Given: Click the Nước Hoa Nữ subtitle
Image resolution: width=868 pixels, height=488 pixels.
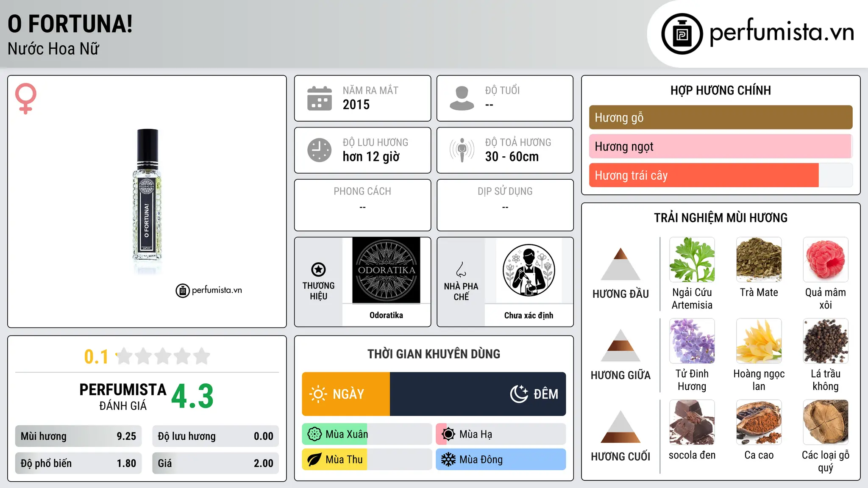Looking at the screenshot, I should [53, 49].
